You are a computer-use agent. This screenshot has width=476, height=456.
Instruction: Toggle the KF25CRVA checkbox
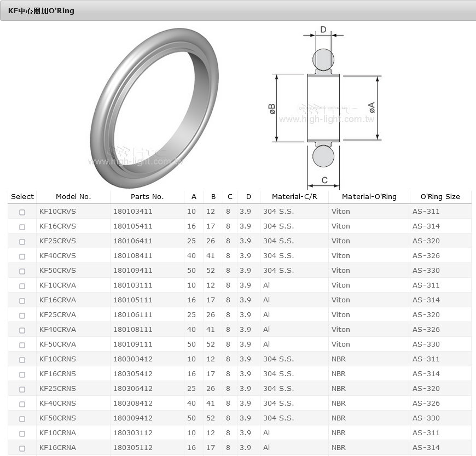22,315
